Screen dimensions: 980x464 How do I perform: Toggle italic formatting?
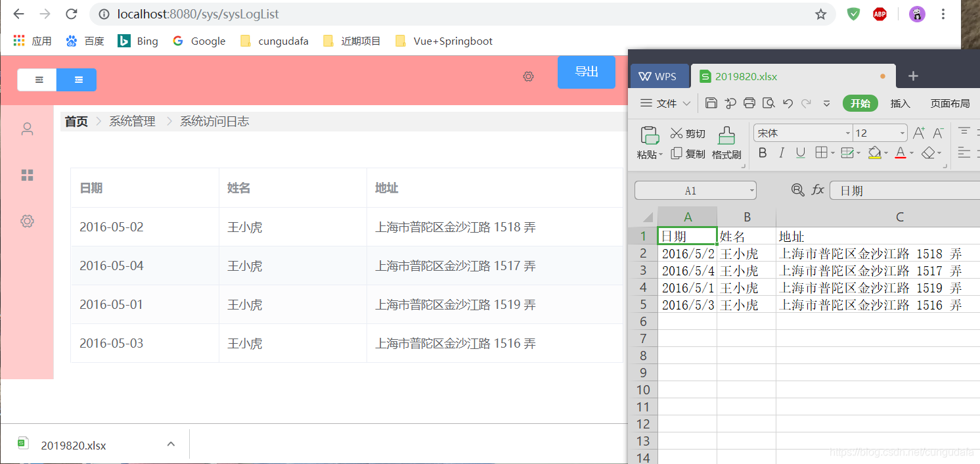pos(781,152)
